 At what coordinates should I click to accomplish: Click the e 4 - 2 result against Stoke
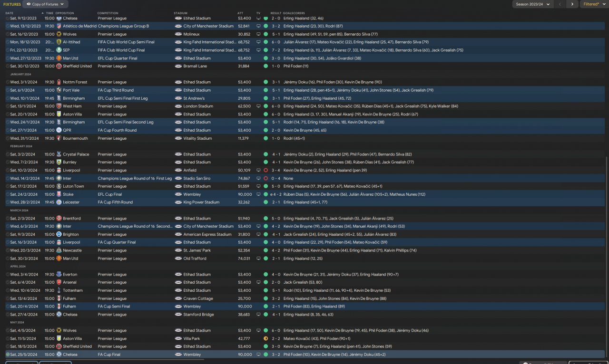[x=276, y=194]
